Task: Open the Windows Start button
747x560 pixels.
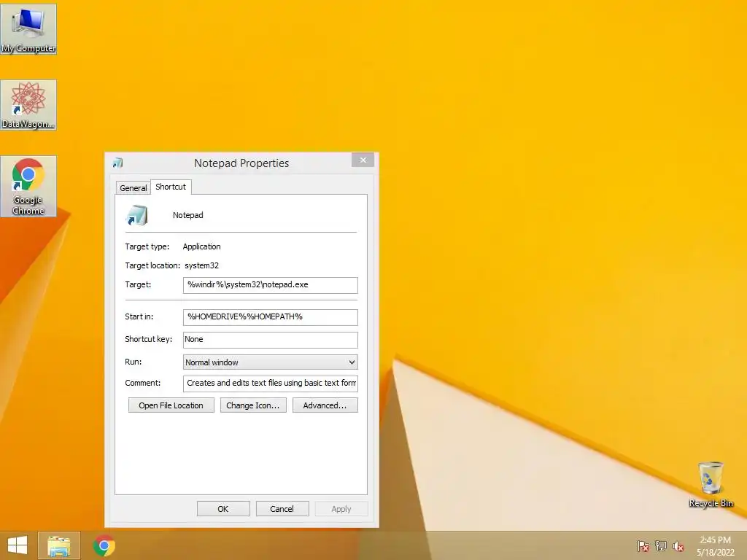Action: (18, 545)
